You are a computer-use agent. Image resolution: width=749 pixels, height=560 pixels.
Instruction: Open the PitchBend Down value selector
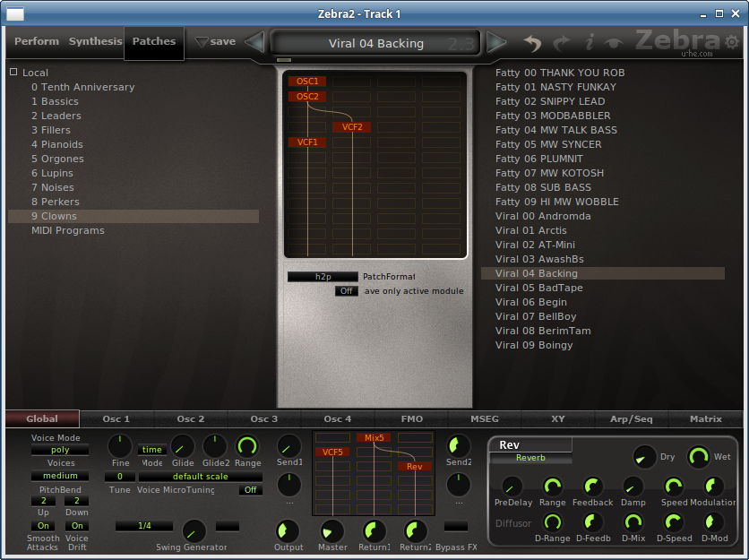point(77,501)
